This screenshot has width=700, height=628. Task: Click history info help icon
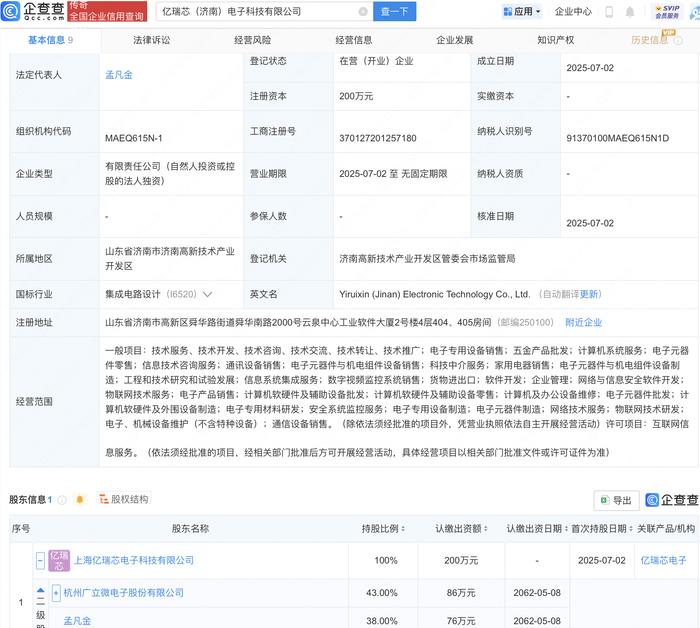(x=678, y=41)
